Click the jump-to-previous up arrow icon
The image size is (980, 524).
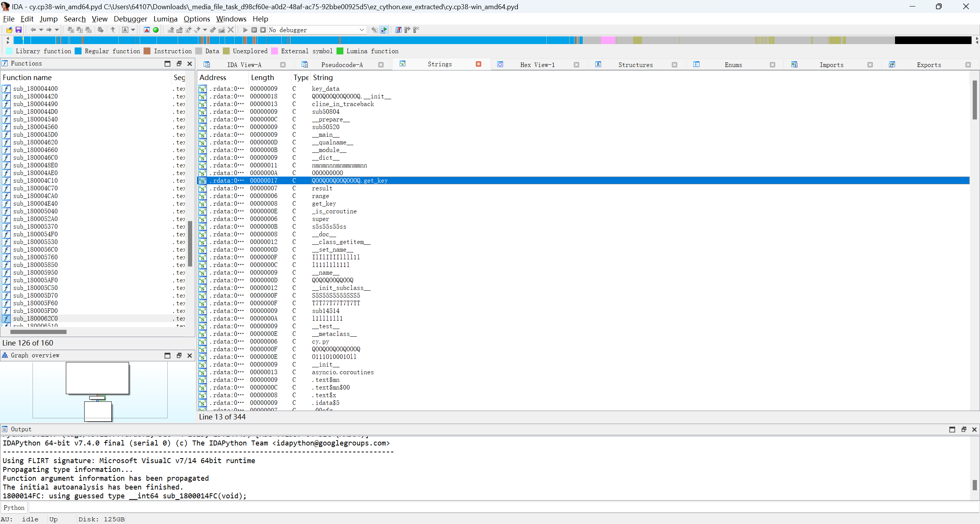113,30
